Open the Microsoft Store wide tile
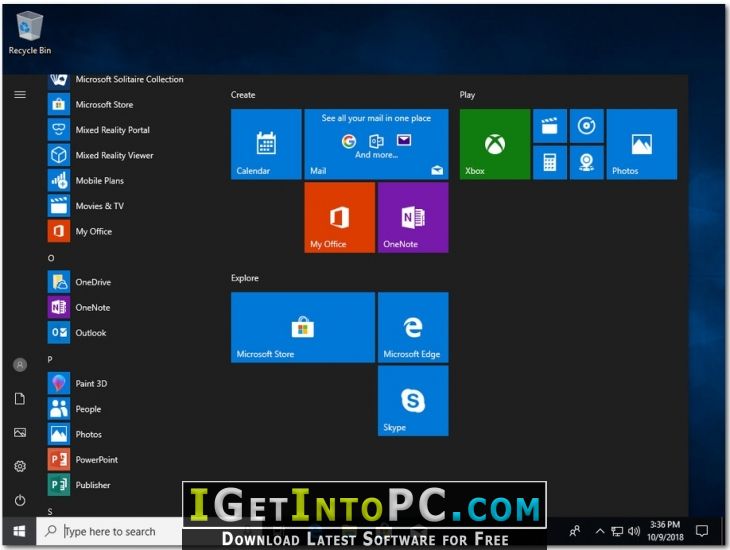The height and width of the screenshot is (550, 730). pos(303,327)
